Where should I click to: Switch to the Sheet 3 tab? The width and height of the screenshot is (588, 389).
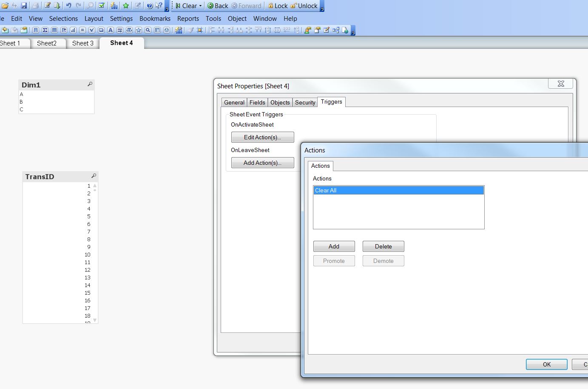(x=83, y=43)
